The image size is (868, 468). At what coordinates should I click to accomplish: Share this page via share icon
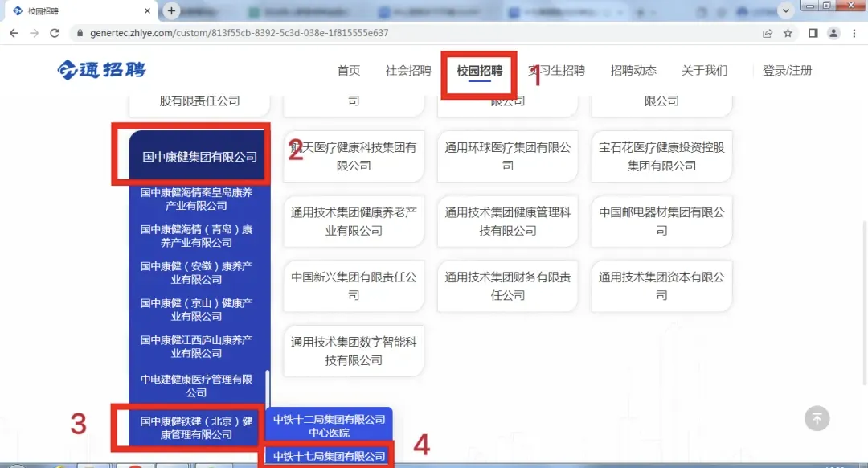click(x=768, y=33)
